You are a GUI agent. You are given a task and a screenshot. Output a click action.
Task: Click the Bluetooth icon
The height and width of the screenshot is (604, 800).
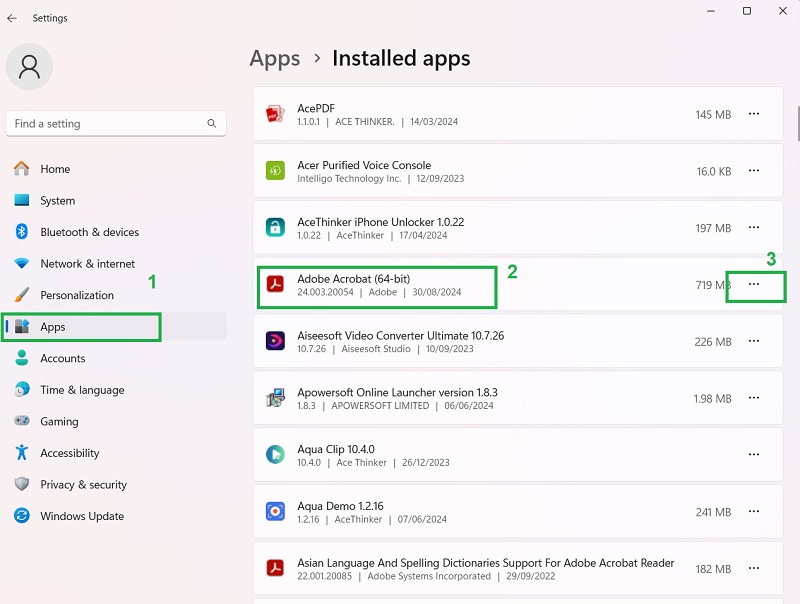pyautogui.click(x=21, y=232)
